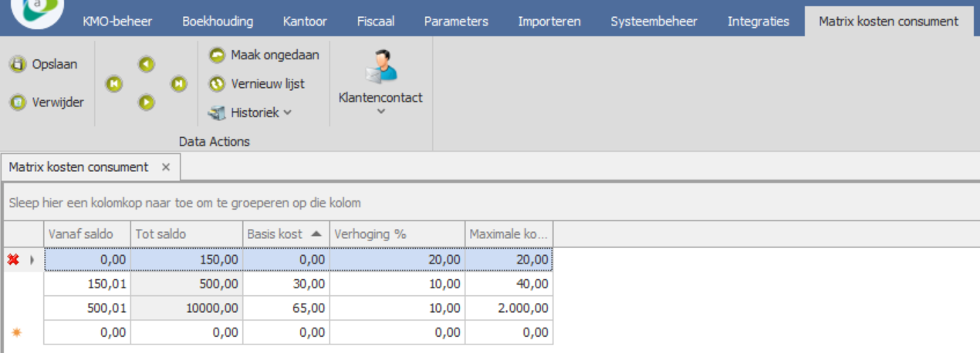Click the red X row error indicator
The height and width of the screenshot is (353, 980).
tap(13, 260)
